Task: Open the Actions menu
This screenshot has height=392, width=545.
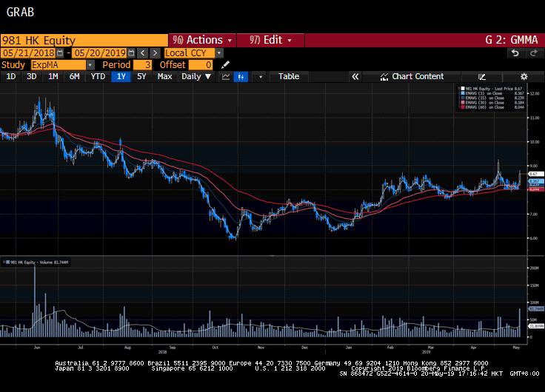Action: (202, 40)
